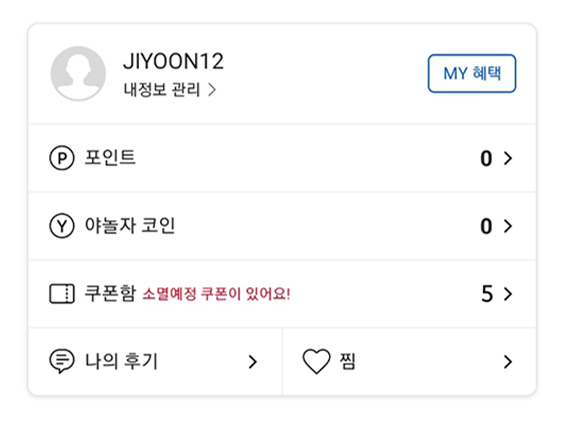Image resolution: width=566 pixels, height=421 pixels.
Task: Select the 야놀자 코인 menu label
Action: pyautogui.click(x=130, y=226)
